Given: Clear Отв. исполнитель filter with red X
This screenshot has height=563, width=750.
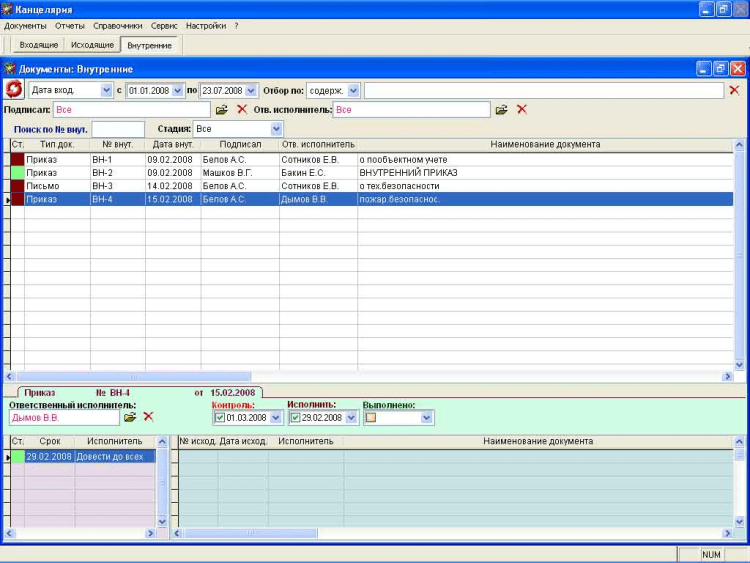Looking at the screenshot, I should (521, 109).
